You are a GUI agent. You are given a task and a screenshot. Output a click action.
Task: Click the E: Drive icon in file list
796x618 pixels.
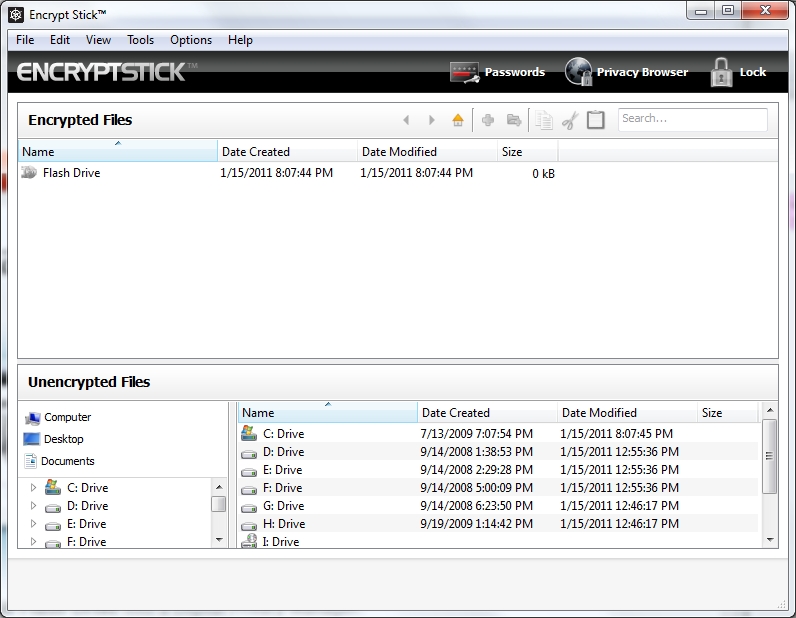point(249,471)
